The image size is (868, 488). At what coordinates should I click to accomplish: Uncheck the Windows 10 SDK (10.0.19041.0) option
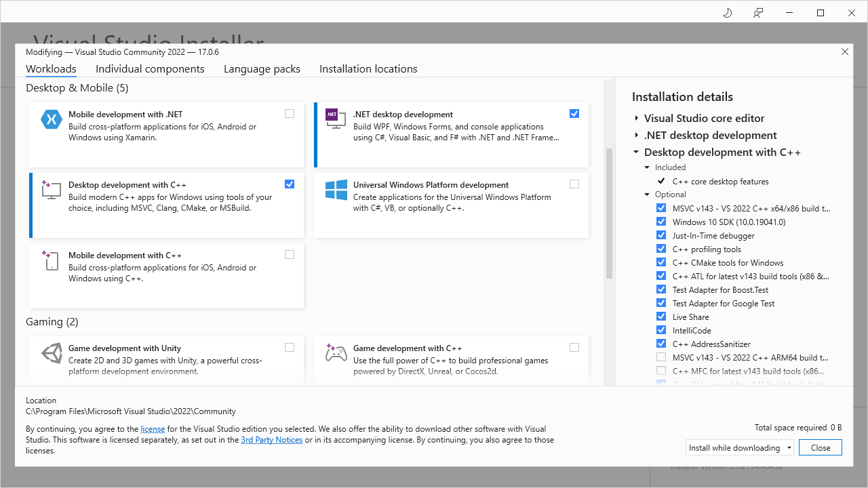[x=661, y=222]
